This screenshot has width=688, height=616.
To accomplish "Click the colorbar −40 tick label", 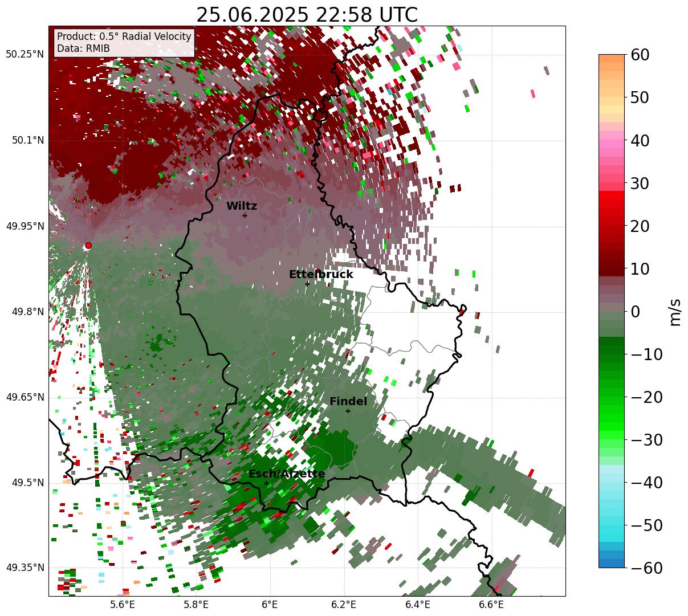I will click(x=646, y=482).
